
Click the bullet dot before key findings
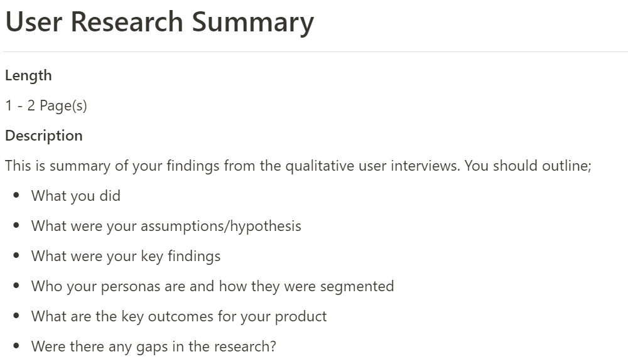(x=16, y=255)
